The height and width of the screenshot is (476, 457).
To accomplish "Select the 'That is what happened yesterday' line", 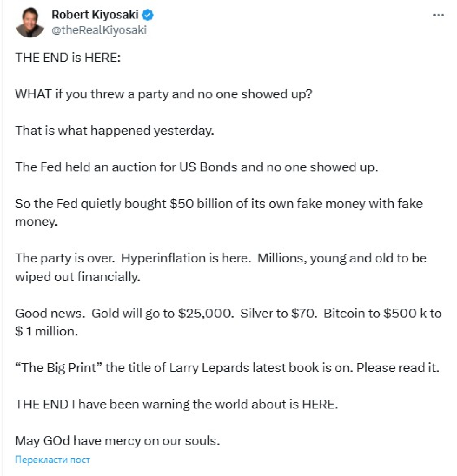I will (115, 130).
